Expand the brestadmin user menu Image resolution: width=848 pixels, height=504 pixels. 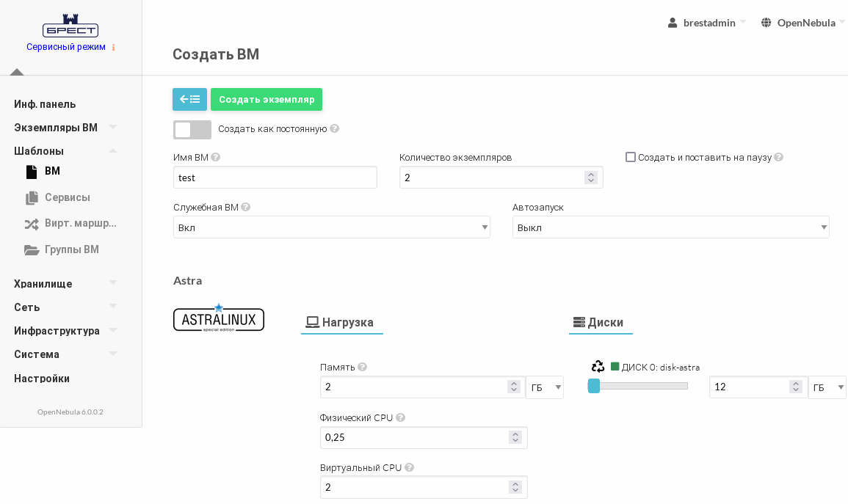coord(707,23)
